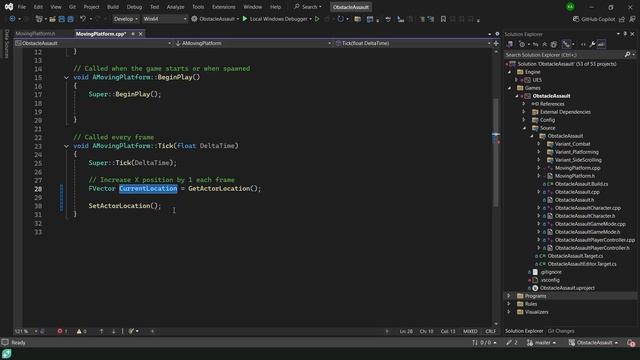Click the Open File folder icon in toolbar
Viewport: 640px width, 360px height.
(x=52, y=19)
